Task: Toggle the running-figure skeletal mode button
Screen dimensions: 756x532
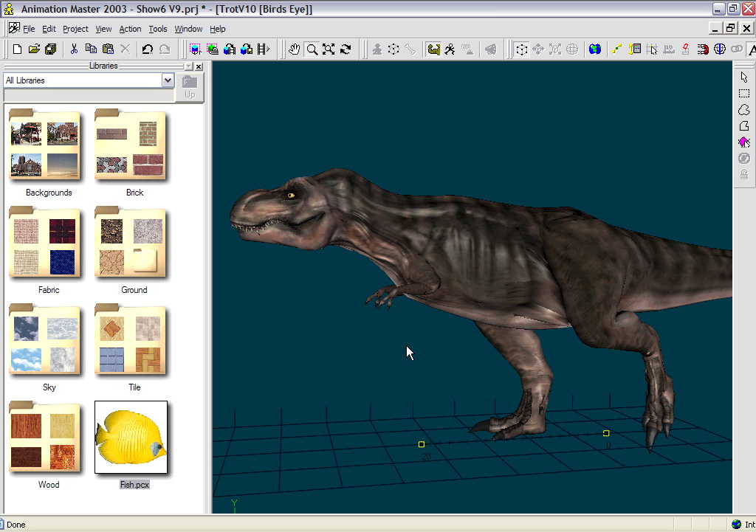Action: tap(450, 49)
